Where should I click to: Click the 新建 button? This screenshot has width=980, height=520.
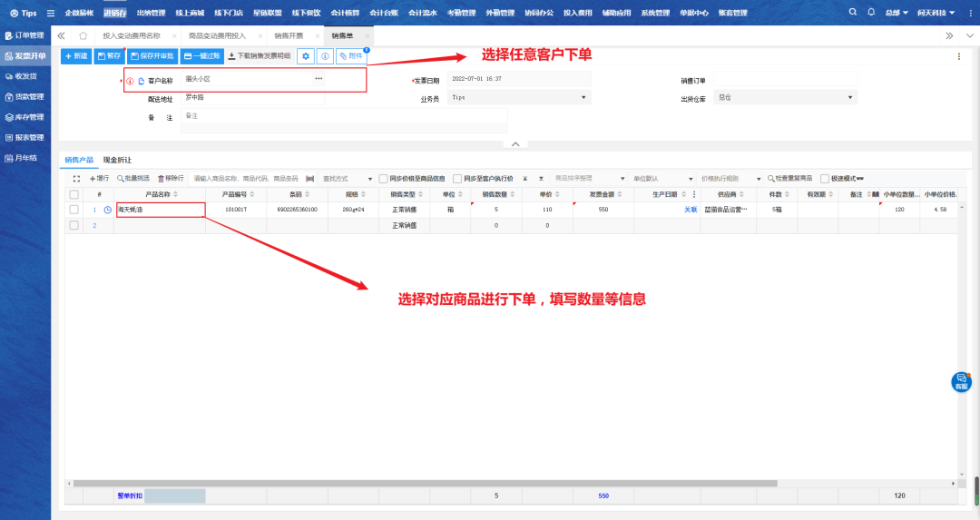pos(76,56)
